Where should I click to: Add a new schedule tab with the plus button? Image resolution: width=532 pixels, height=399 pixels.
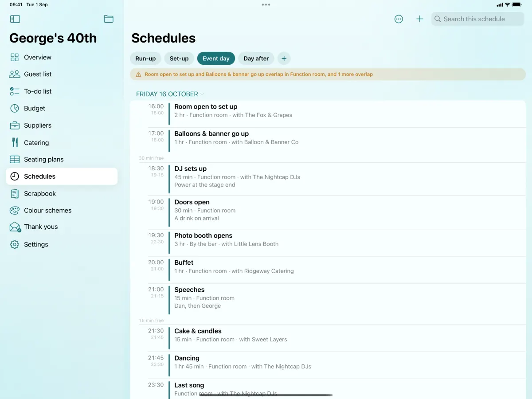click(x=284, y=59)
